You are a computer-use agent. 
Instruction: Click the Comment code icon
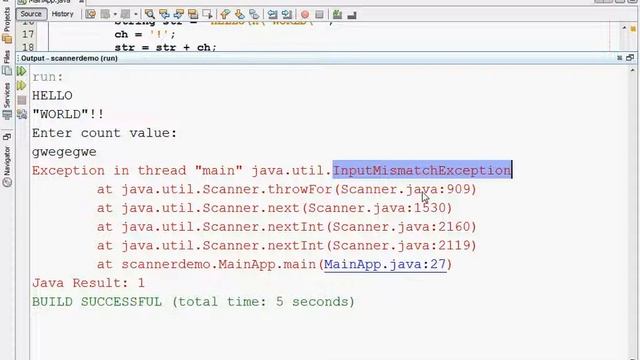coord(337,15)
